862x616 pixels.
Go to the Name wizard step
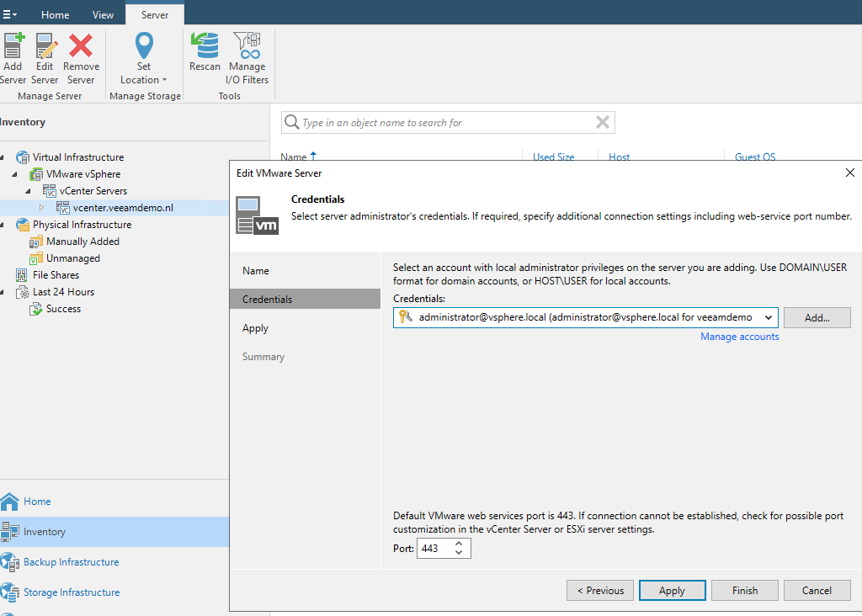256,271
